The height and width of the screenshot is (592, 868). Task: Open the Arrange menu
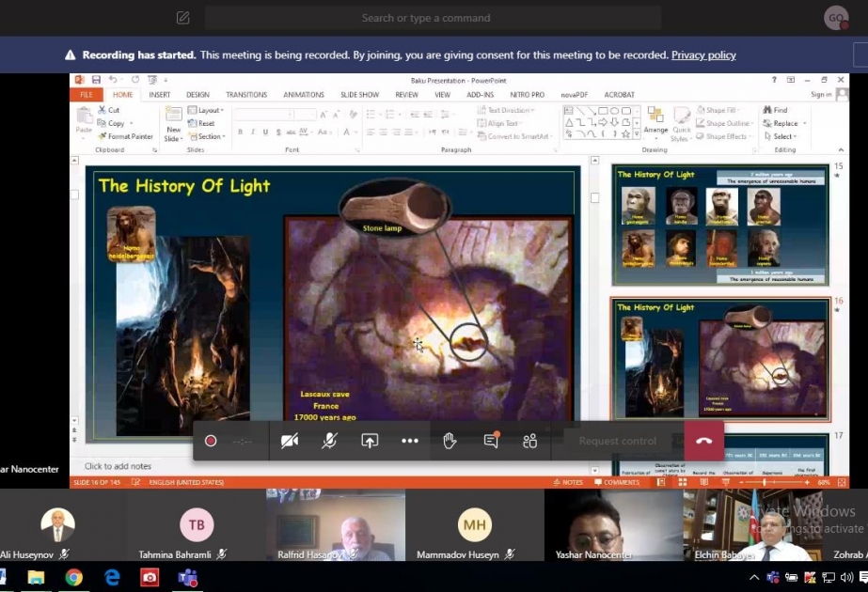click(x=655, y=121)
